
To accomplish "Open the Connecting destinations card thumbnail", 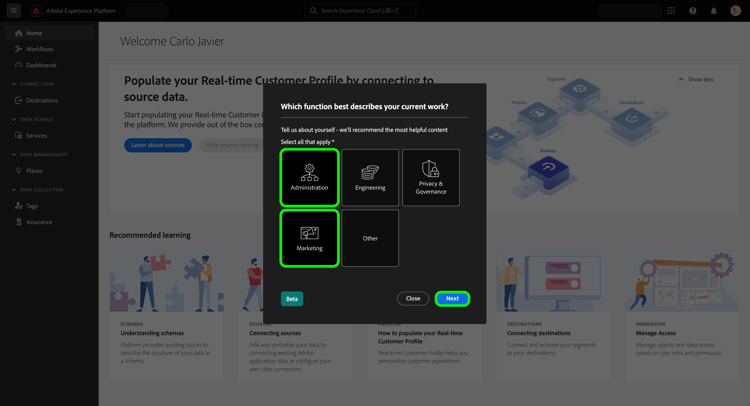I will [553, 282].
